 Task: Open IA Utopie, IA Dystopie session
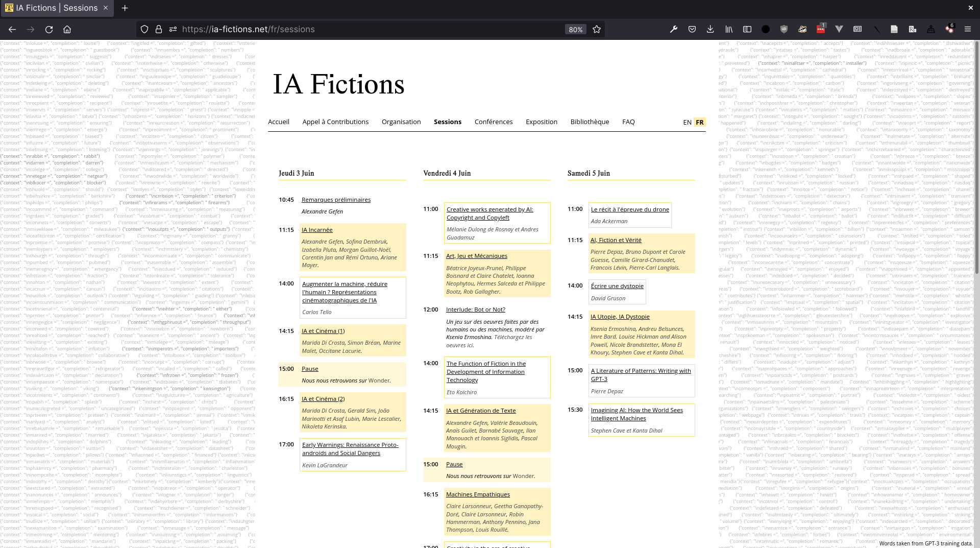coord(620,317)
